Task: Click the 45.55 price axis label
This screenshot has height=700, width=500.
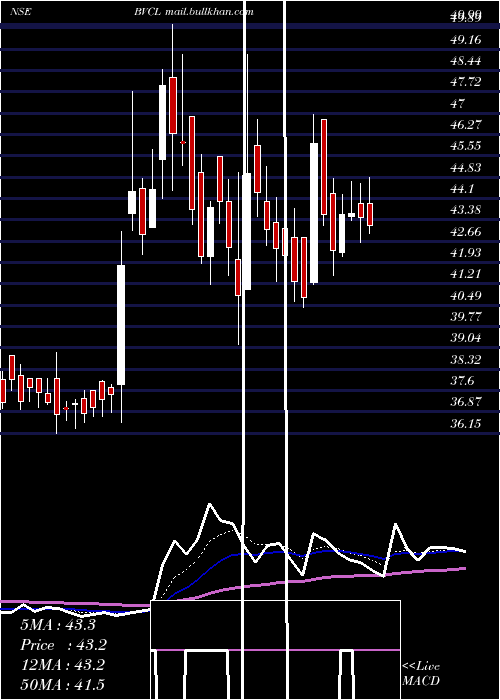Action: (466, 146)
